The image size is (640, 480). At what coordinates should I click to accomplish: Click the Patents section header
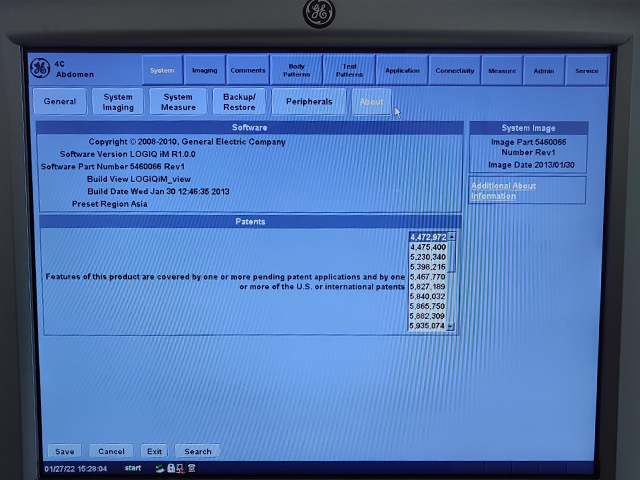click(250, 221)
